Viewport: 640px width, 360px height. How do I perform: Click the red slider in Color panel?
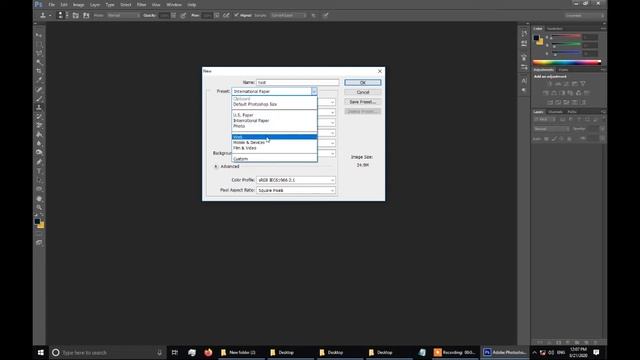point(566,38)
